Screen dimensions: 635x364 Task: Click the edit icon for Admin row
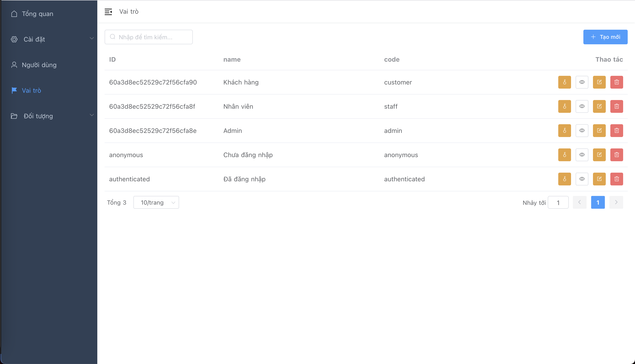599,130
